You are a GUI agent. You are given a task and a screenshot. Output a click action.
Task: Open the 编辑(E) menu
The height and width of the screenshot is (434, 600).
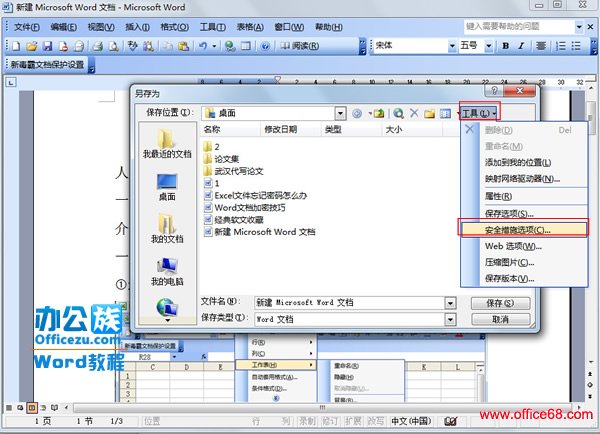64,27
